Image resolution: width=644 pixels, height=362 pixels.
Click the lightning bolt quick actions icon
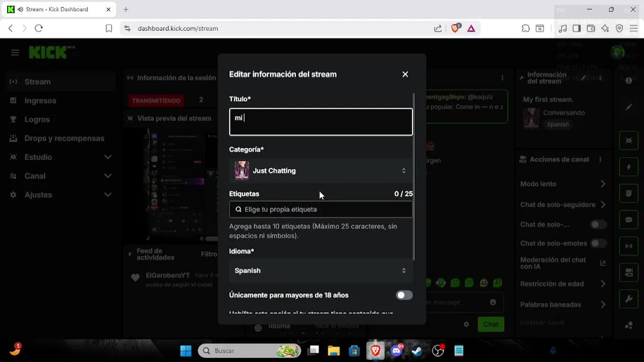(x=629, y=167)
